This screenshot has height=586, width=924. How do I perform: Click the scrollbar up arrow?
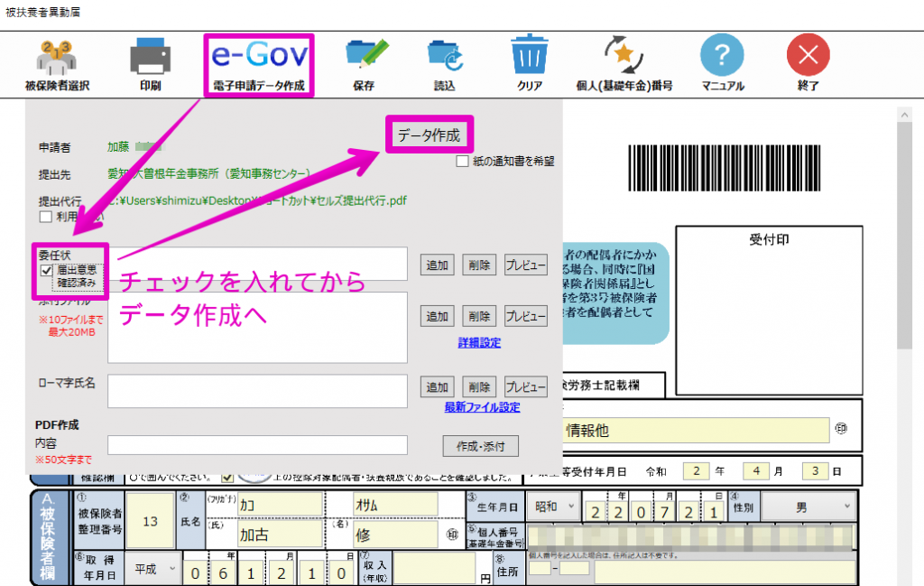coord(904,115)
